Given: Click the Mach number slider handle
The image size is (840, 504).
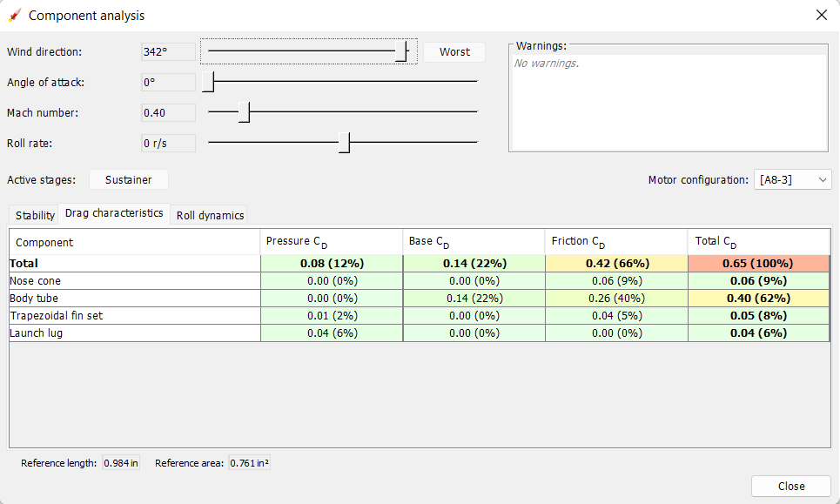Looking at the screenshot, I should click(245, 112).
